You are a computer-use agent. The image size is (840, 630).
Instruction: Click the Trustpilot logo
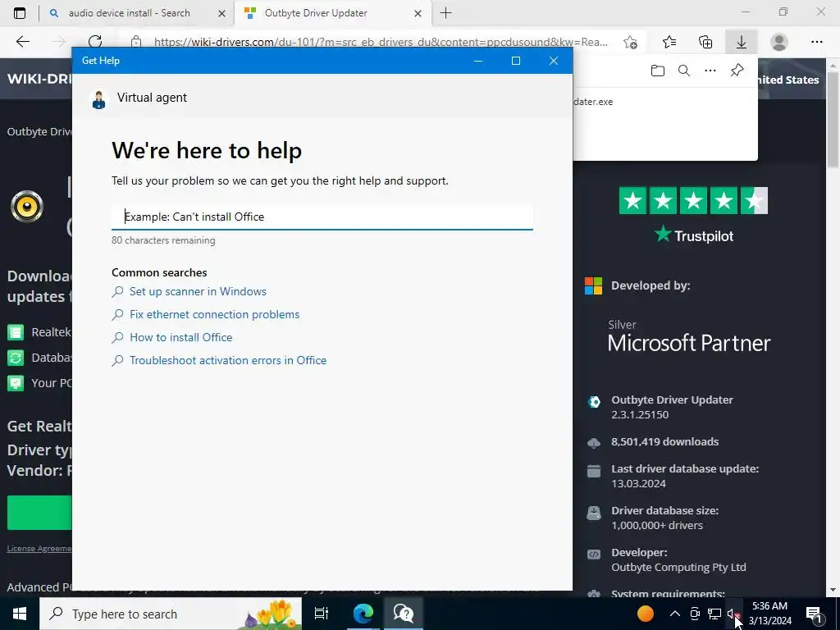694,235
